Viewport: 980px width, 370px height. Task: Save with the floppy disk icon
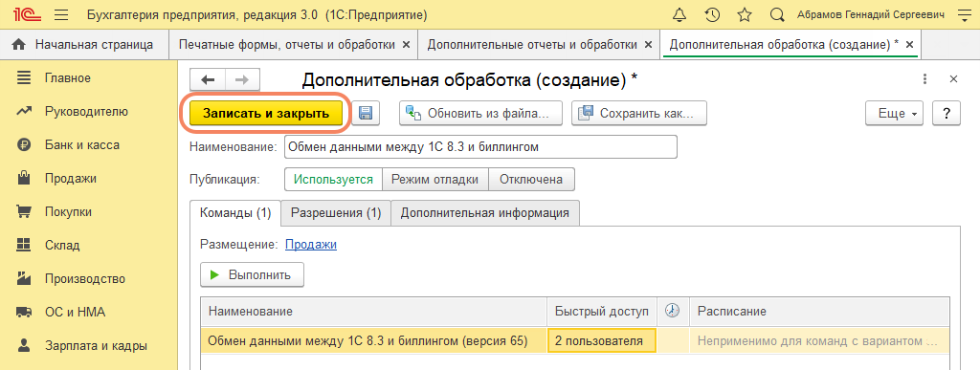coord(366,114)
